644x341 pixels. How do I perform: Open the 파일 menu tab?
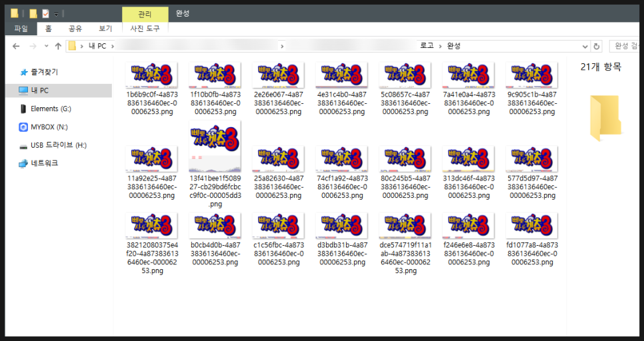21,29
